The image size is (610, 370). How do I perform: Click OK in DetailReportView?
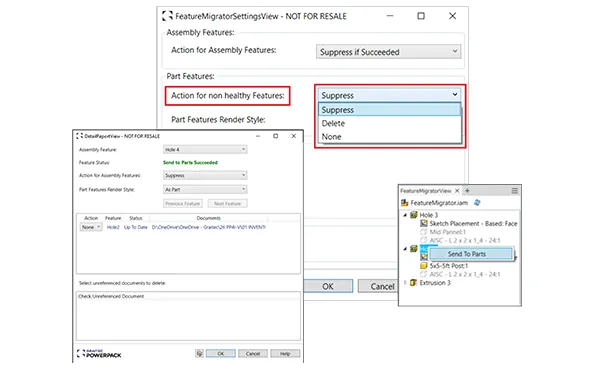(x=221, y=354)
